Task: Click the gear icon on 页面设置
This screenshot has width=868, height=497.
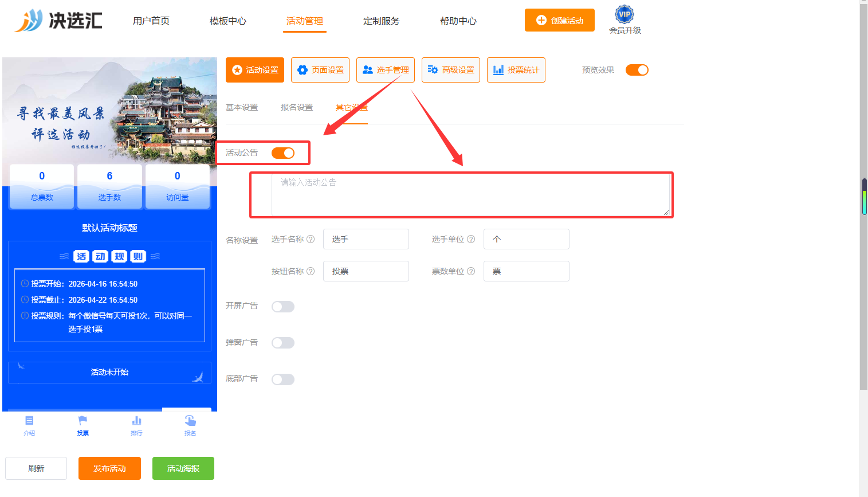Action: click(303, 70)
